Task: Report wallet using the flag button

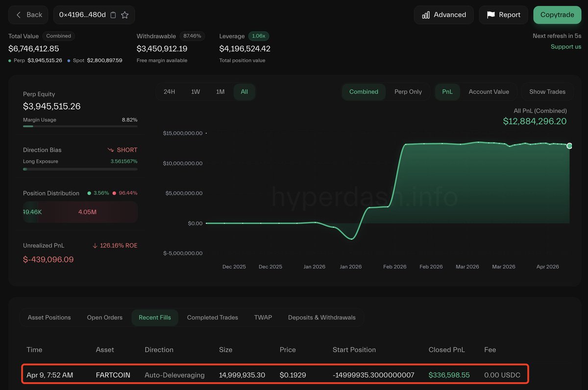Action: 503,15
